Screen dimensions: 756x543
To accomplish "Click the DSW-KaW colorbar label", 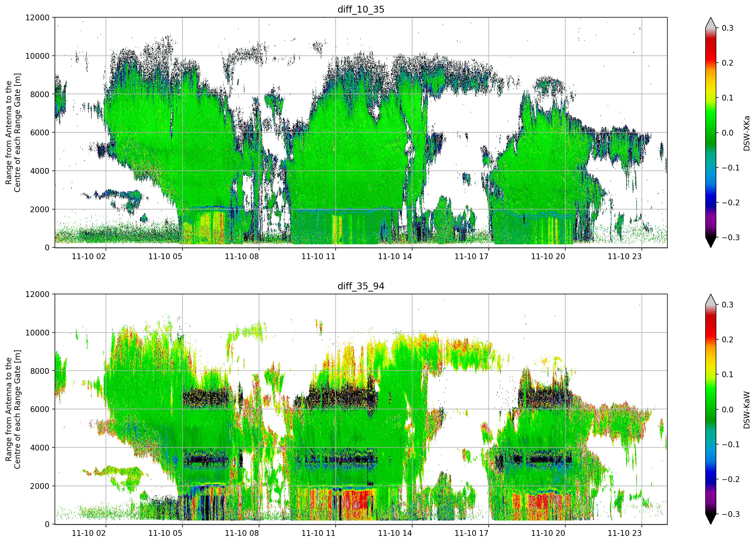I will pyautogui.click(x=747, y=410).
